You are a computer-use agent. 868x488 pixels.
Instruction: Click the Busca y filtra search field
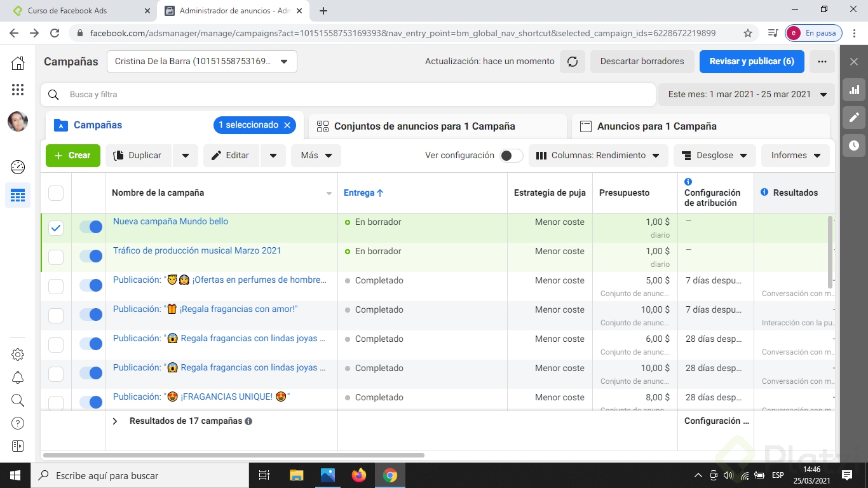coord(348,95)
